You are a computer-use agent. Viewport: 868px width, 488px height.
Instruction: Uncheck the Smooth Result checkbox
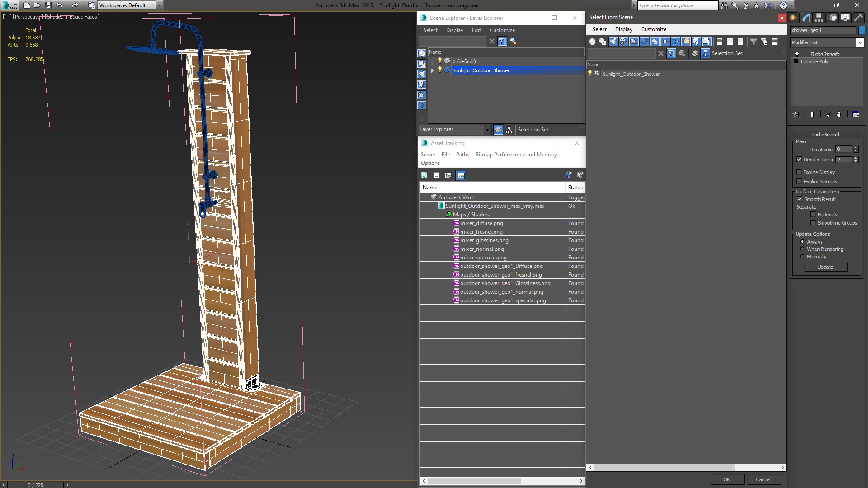click(x=799, y=199)
